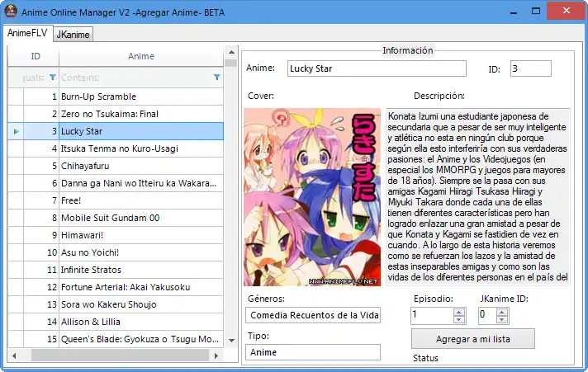Click the app icon in the title bar
Image resolution: width=588 pixels, height=372 pixels.
pos(11,12)
